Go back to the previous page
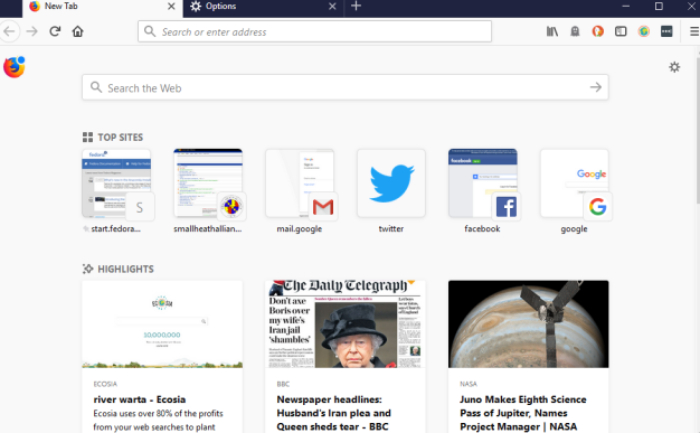Viewport: 700px width, 433px height. [9, 31]
